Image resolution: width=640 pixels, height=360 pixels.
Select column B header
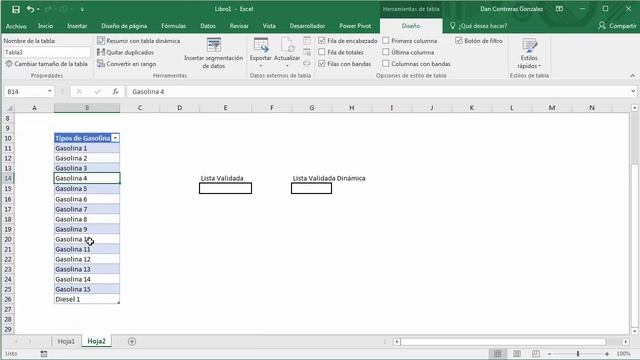click(x=87, y=108)
